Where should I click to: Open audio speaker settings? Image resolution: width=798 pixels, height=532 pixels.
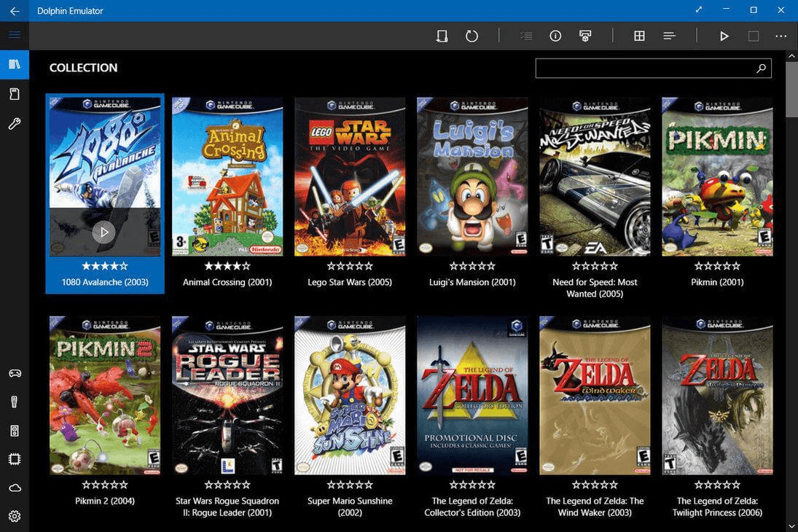pos(15,431)
